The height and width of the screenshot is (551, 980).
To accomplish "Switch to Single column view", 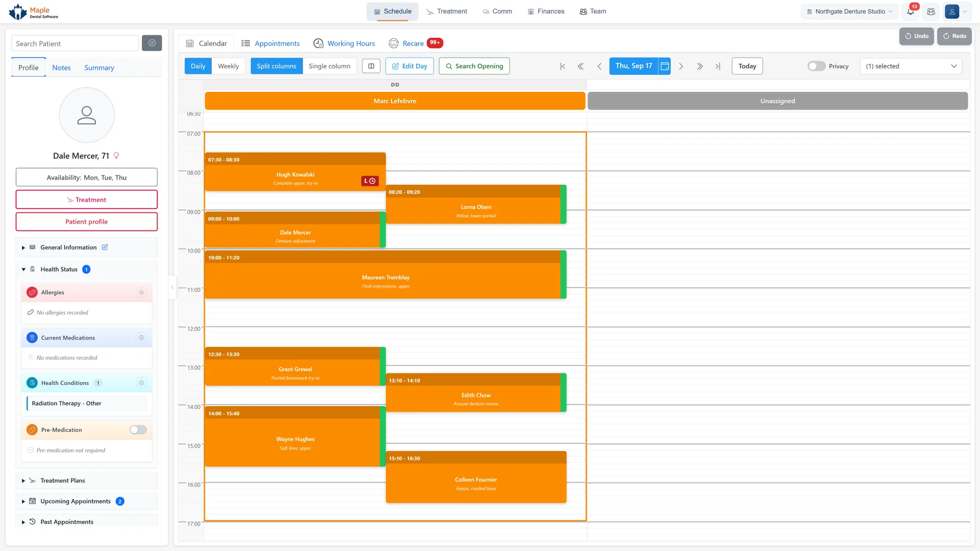I will pos(329,66).
